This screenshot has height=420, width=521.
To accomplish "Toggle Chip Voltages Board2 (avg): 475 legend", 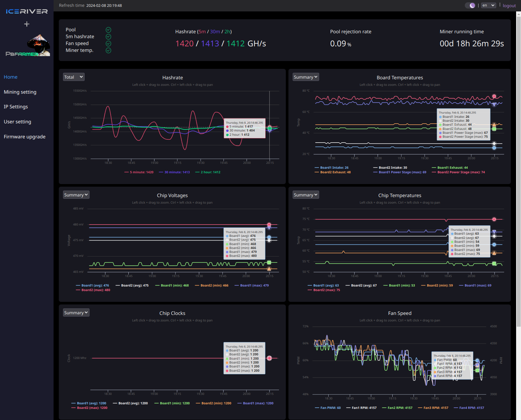I will click(x=132, y=286).
